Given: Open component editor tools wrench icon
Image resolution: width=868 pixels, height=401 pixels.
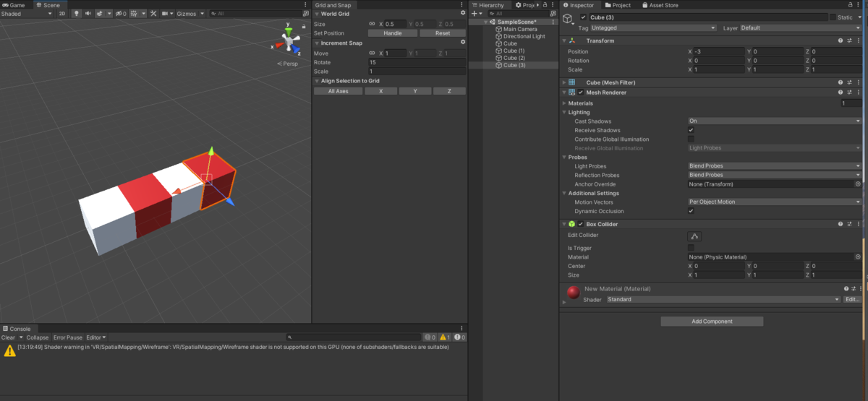Looking at the screenshot, I should (153, 14).
